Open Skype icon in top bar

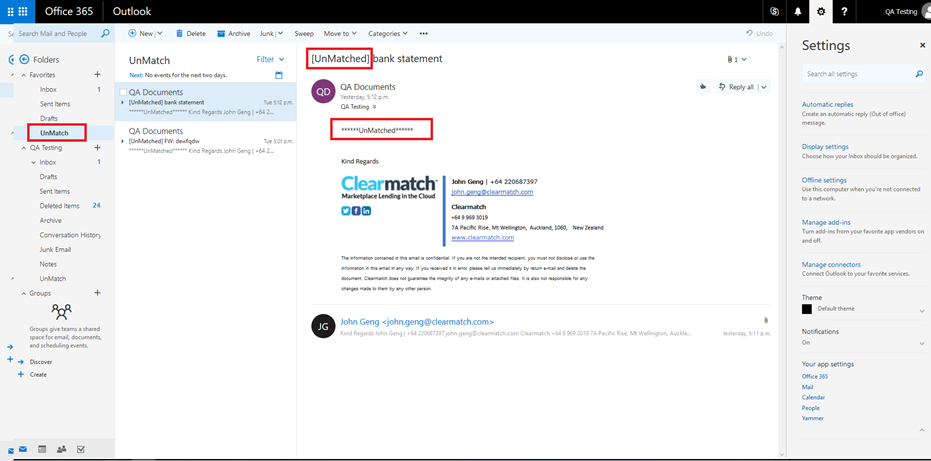pyautogui.click(x=774, y=11)
